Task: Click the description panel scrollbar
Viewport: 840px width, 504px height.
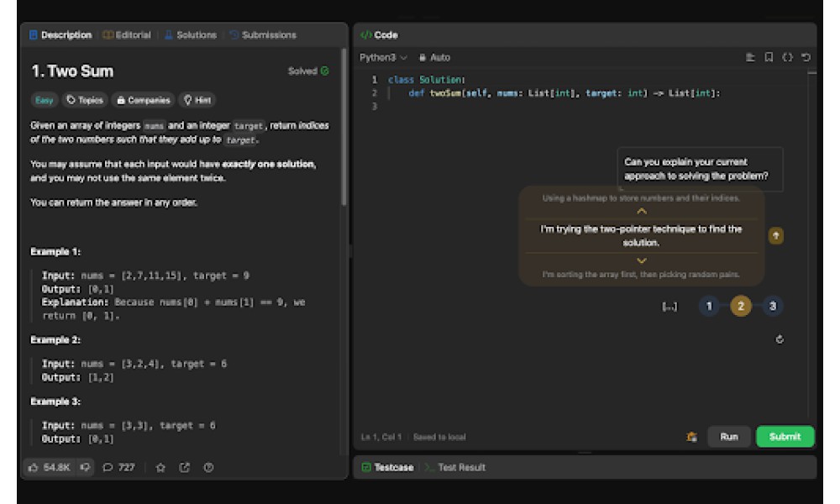Action: coord(344,128)
